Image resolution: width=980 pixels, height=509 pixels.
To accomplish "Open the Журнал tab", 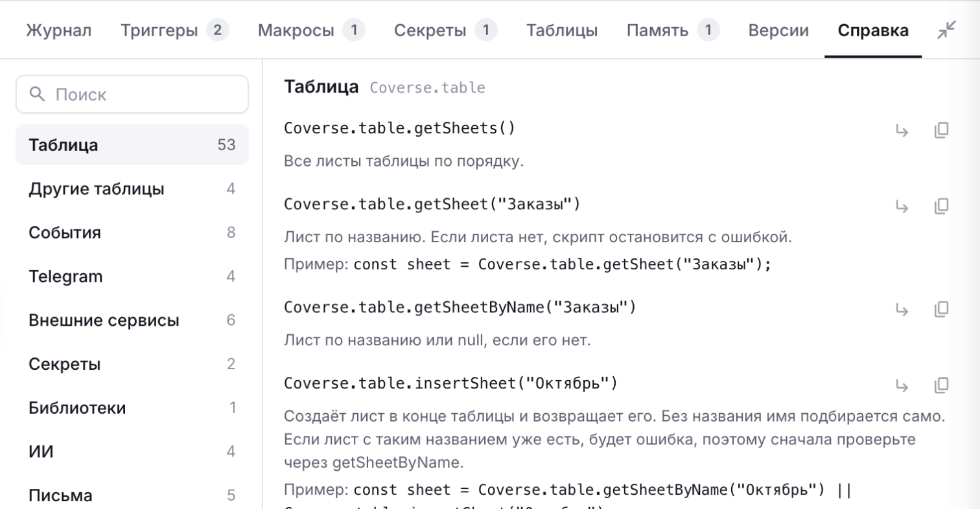I will click(59, 30).
